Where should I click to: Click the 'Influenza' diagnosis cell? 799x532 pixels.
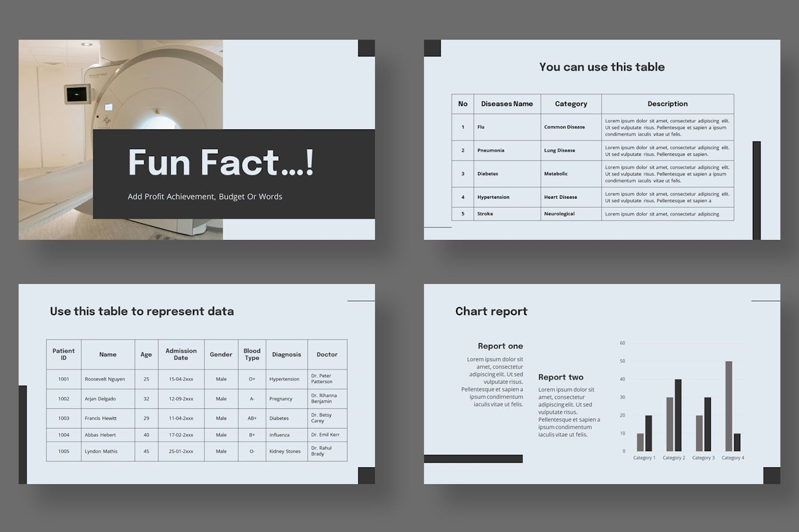(286, 435)
